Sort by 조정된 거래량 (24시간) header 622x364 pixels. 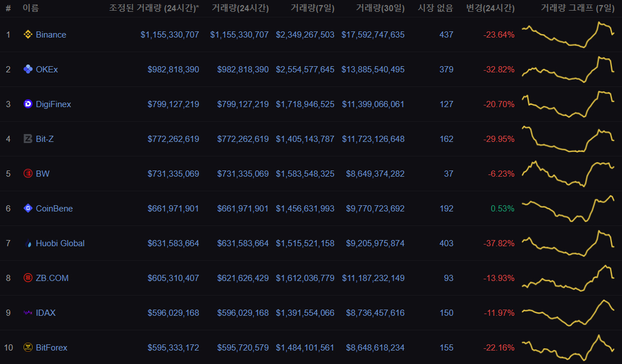tap(154, 8)
